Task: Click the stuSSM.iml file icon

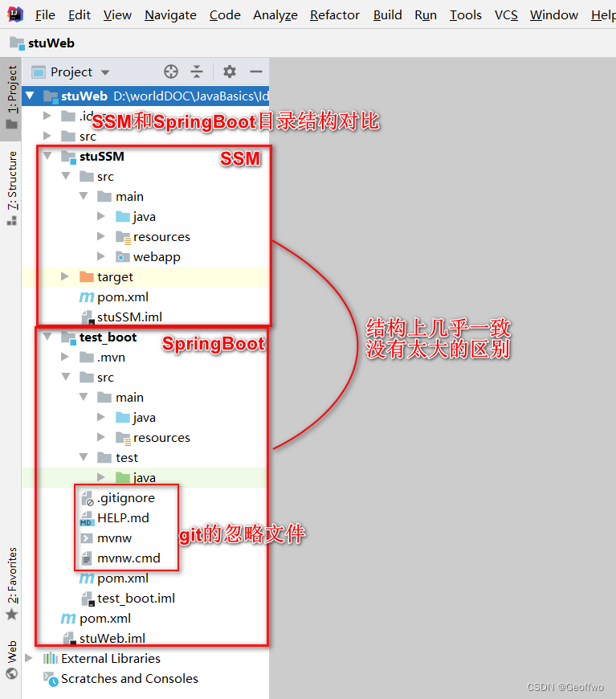Action: coord(88,317)
